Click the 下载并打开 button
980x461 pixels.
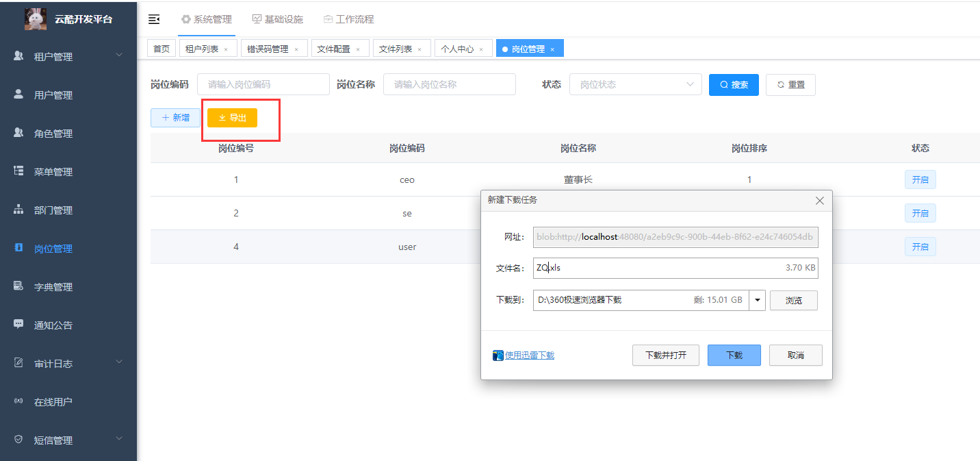point(666,356)
